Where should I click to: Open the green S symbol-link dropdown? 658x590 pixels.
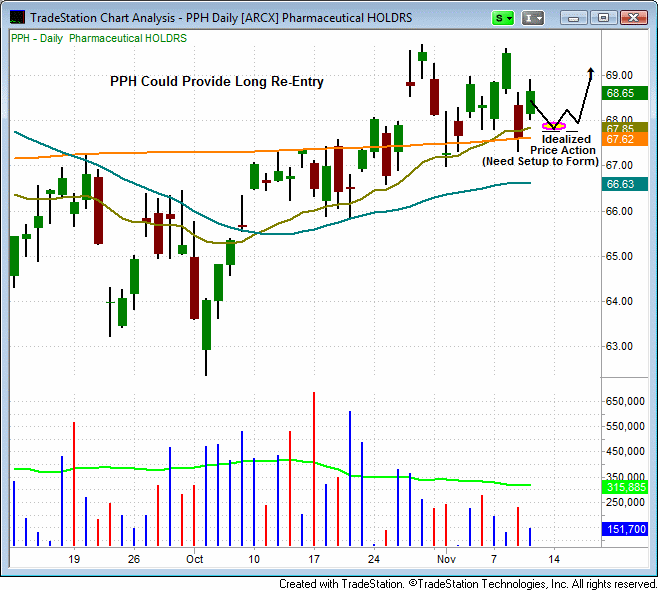click(503, 18)
